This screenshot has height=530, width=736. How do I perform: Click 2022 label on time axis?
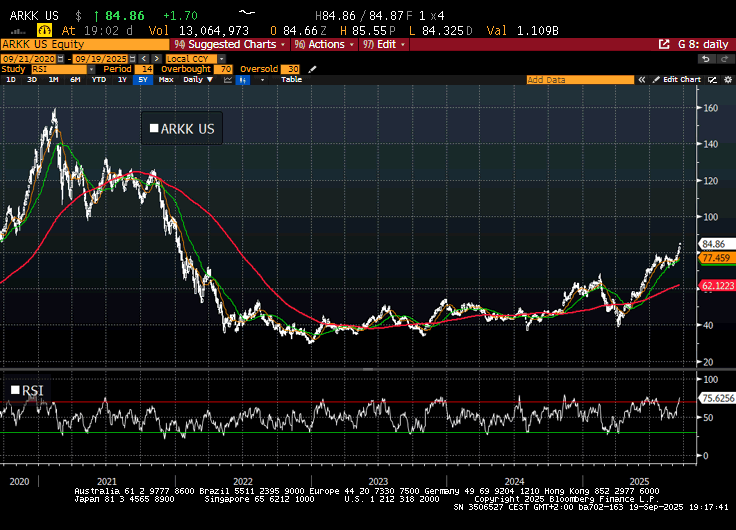243,481
